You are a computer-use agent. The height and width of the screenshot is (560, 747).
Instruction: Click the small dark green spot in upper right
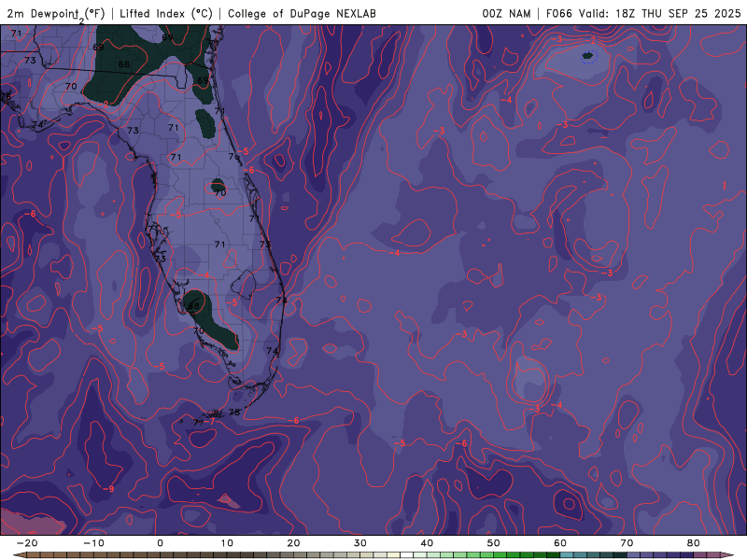(587, 56)
